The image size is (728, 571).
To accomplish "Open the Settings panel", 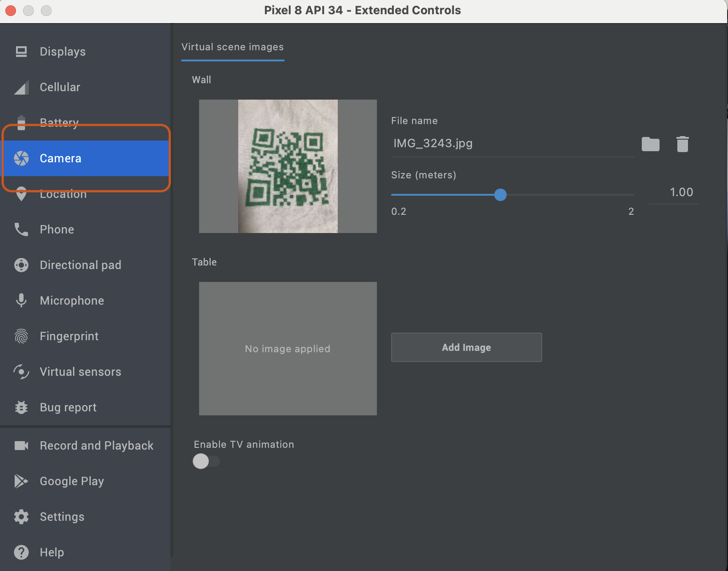I will tap(62, 517).
